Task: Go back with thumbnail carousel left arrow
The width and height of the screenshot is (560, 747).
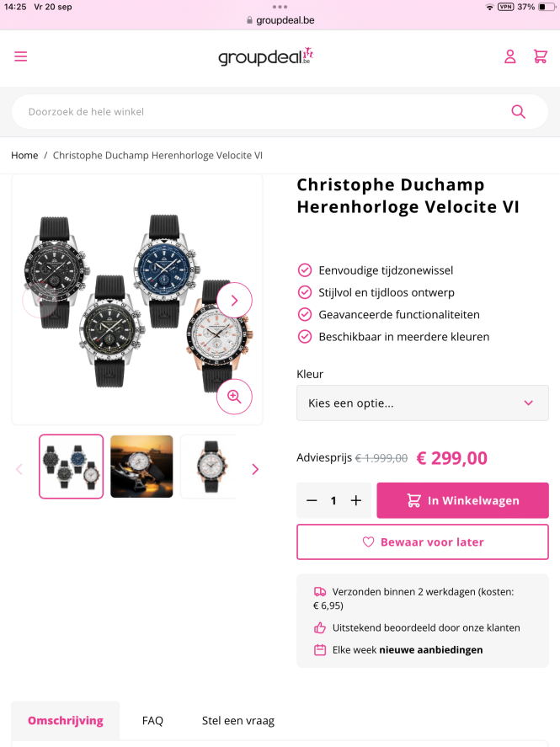Action: point(19,469)
